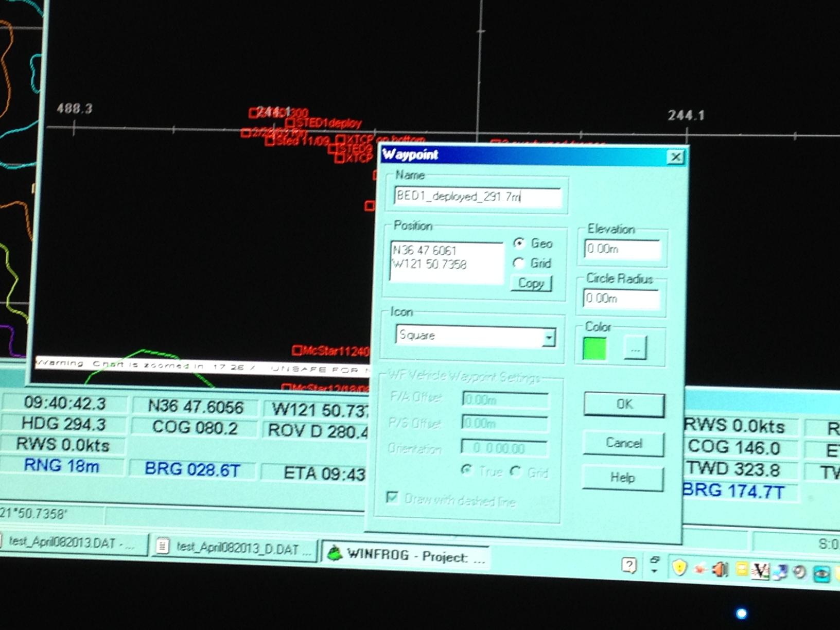Open the network computers tray icon
The height and width of the screenshot is (630, 840).
coord(780,572)
